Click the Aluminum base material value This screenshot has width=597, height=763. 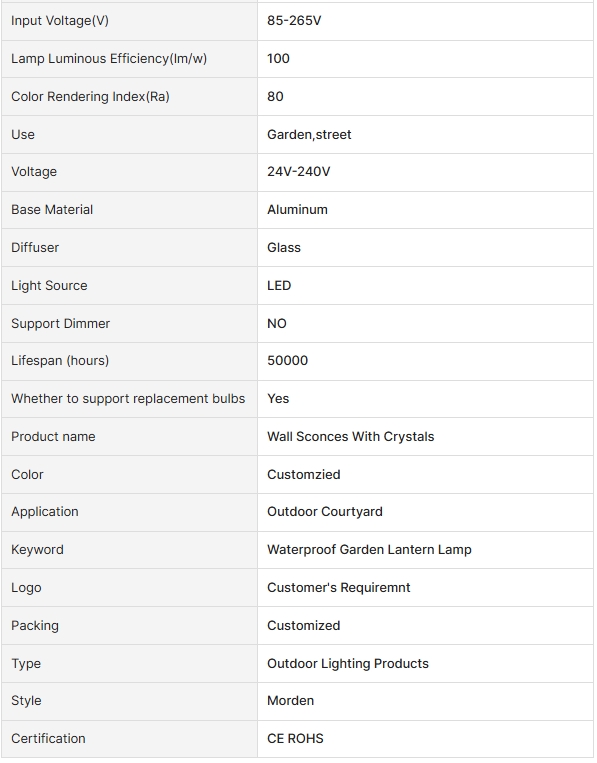(297, 210)
